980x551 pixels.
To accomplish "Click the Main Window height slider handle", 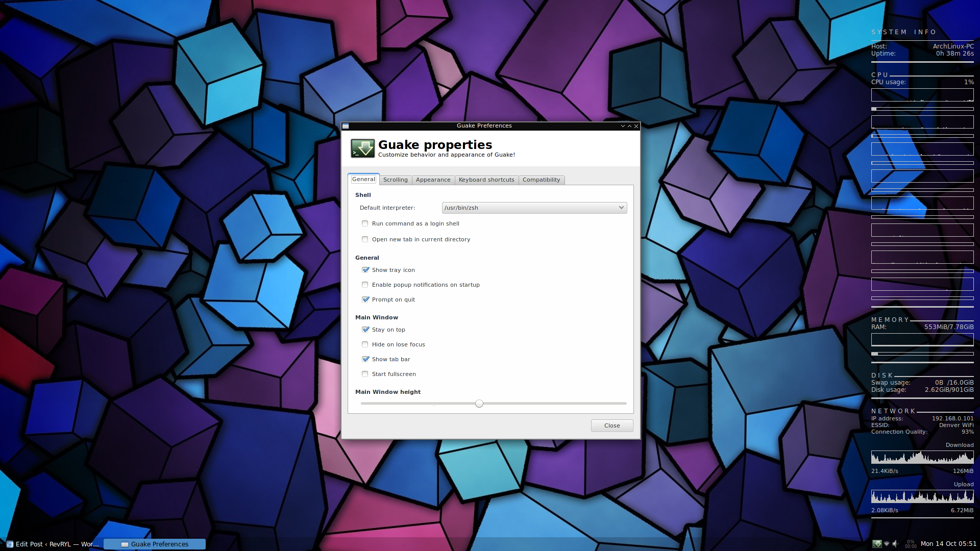I will [x=479, y=404].
